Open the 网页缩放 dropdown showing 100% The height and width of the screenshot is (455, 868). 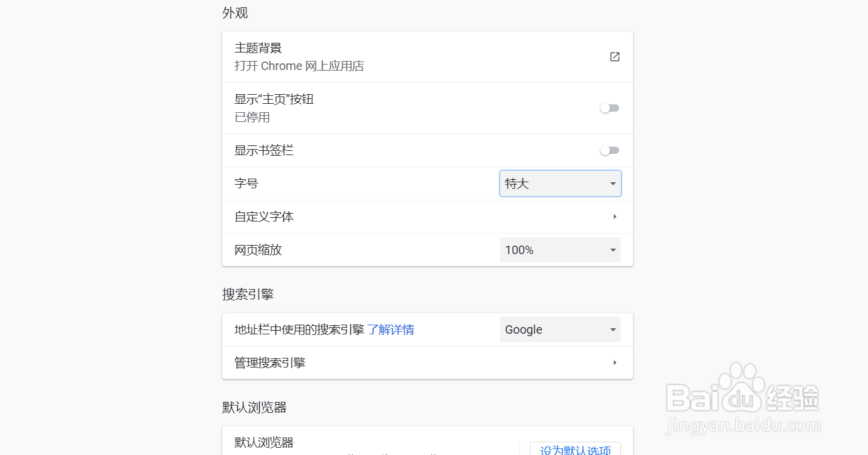(561, 250)
